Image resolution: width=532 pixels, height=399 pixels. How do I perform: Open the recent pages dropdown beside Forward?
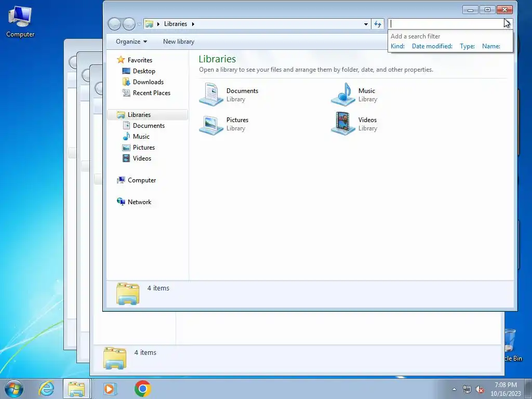(139, 24)
